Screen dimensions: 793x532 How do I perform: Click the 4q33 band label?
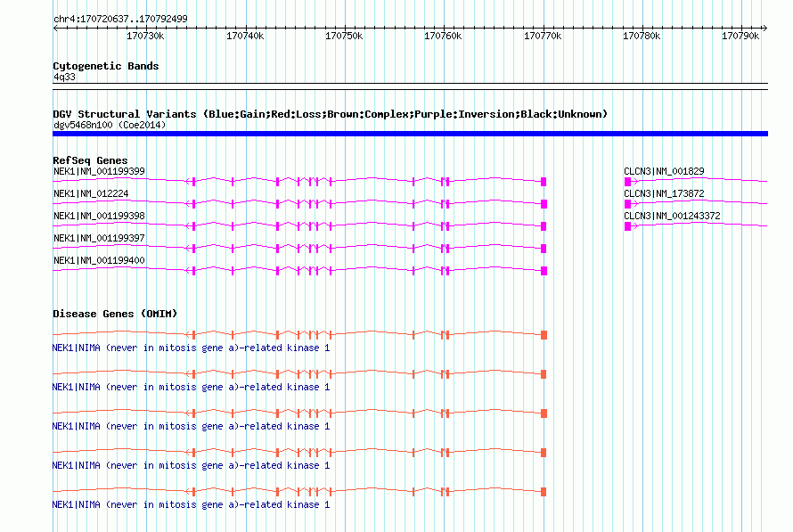point(64,77)
